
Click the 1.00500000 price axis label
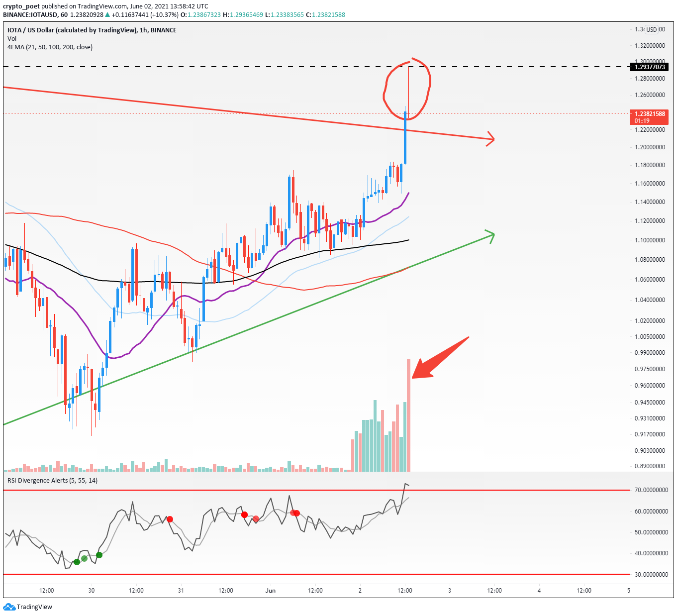click(650, 337)
